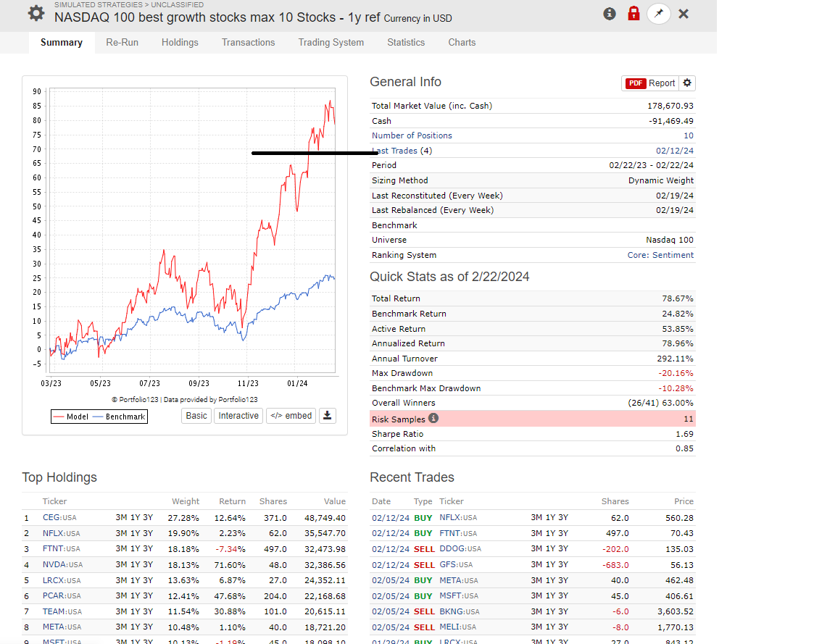Screen dimensions: 835x644
Task: Click the positions count 10 link
Action: [689, 135]
